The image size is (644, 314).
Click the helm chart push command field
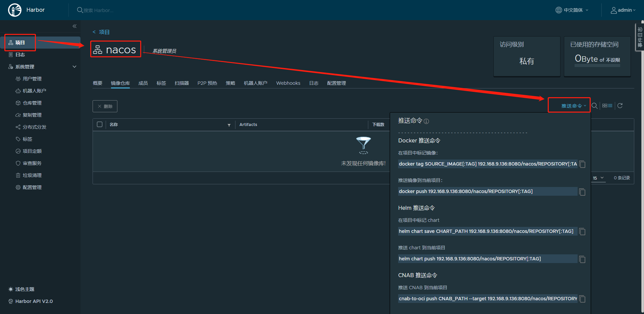tap(488, 259)
